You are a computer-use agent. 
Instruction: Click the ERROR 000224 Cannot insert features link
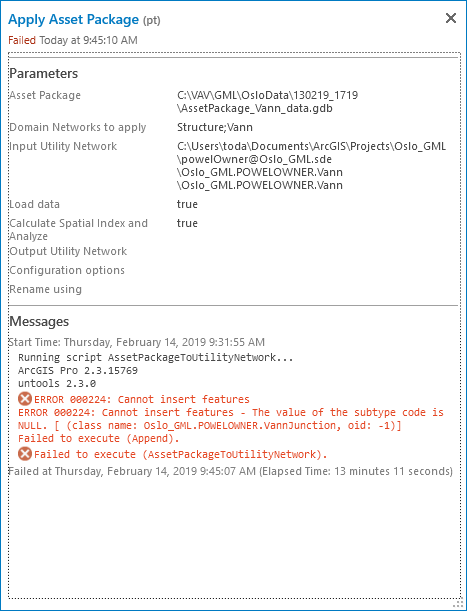coord(142,399)
